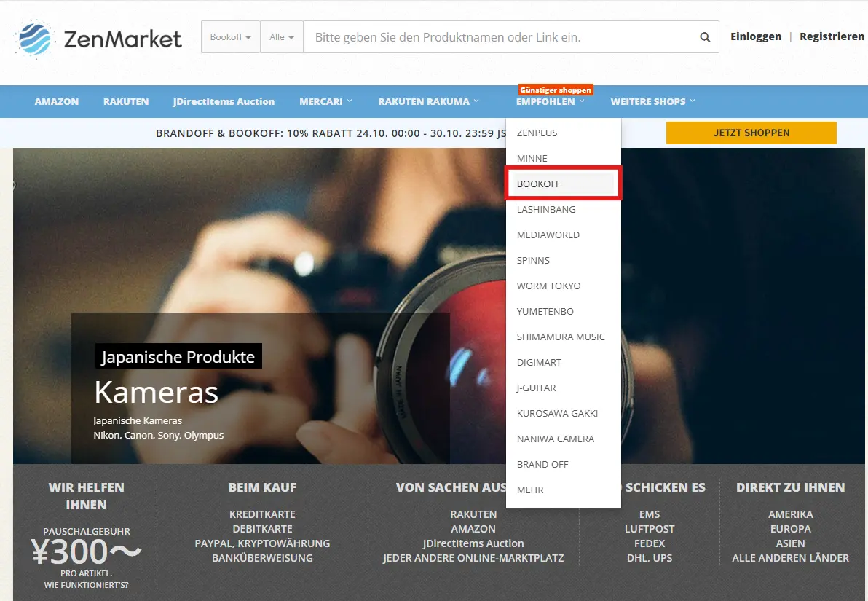Click the ALLE ANDEREN LÄNDER text

tap(791, 558)
